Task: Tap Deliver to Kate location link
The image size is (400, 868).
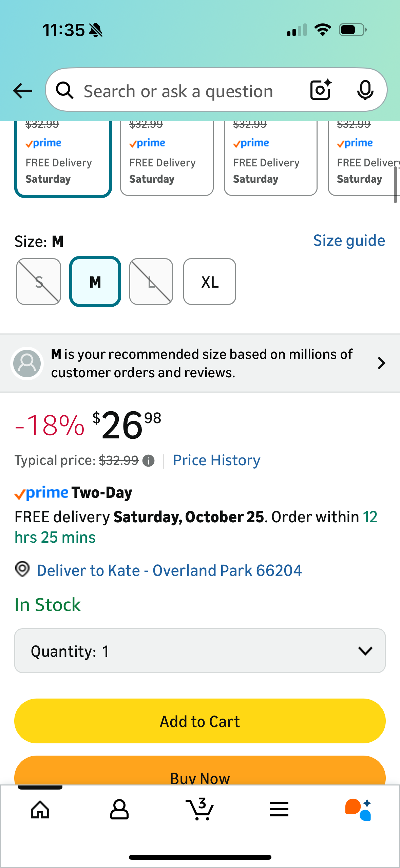Action: (x=169, y=571)
